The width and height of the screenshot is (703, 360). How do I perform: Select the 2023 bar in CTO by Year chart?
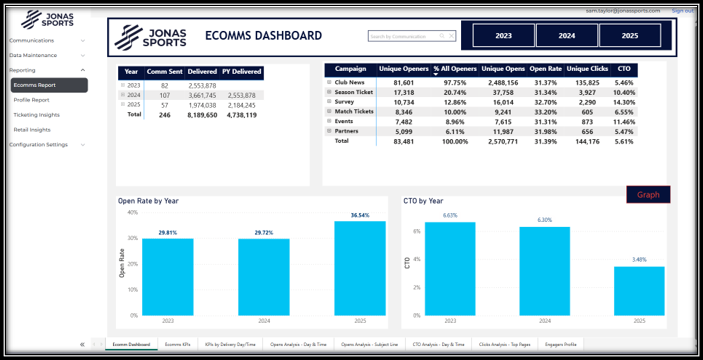click(x=450, y=269)
